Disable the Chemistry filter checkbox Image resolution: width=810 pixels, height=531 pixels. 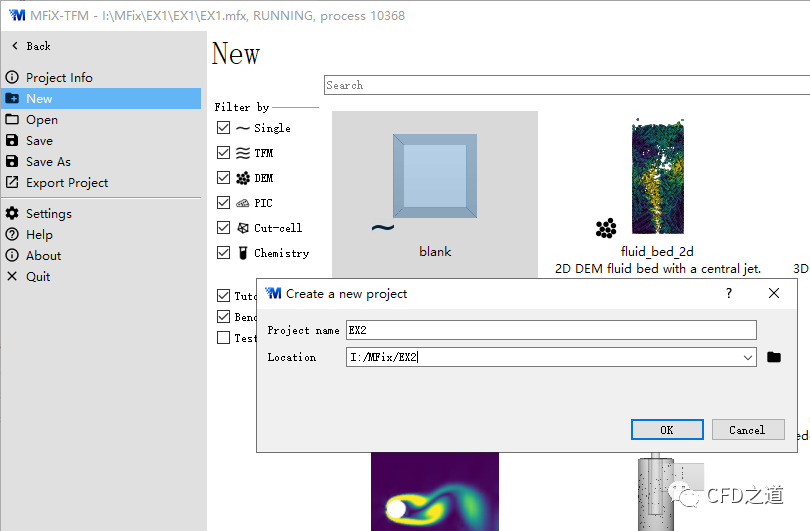pos(223,253)
